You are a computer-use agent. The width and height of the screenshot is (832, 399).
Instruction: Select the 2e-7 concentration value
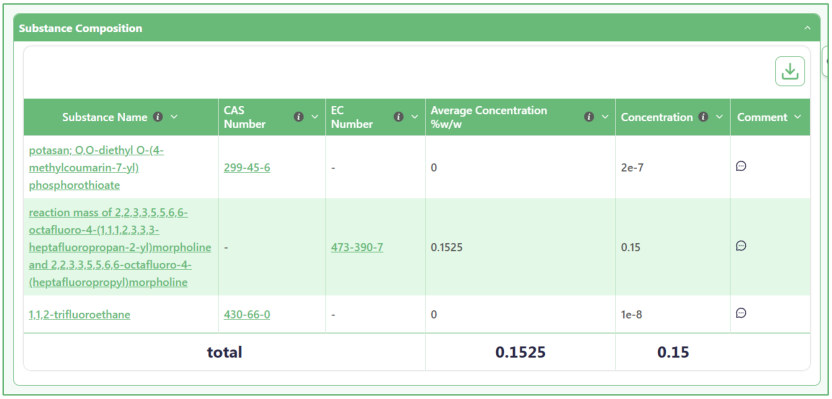pos(632,168)
